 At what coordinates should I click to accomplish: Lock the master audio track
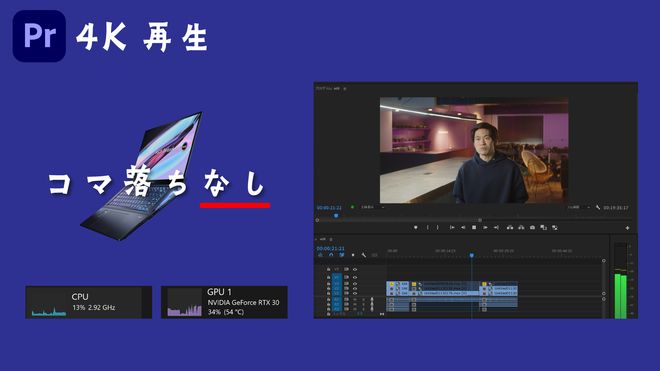[x=329, y=314]
